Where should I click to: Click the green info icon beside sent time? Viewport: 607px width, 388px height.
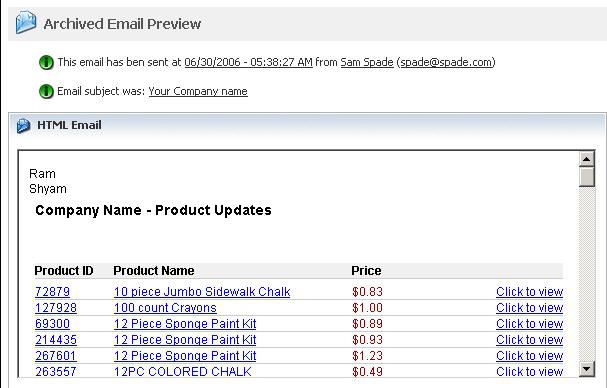(x=46, y=62)
